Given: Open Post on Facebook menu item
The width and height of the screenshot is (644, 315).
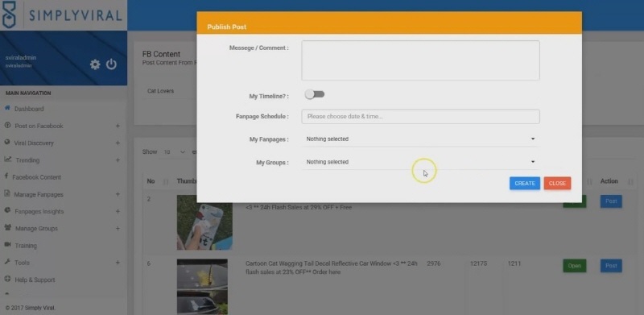Looking at the screenshot, I should pos(39,126).
